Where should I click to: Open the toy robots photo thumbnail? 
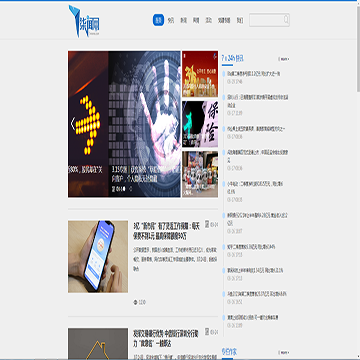tap(200, 174)
